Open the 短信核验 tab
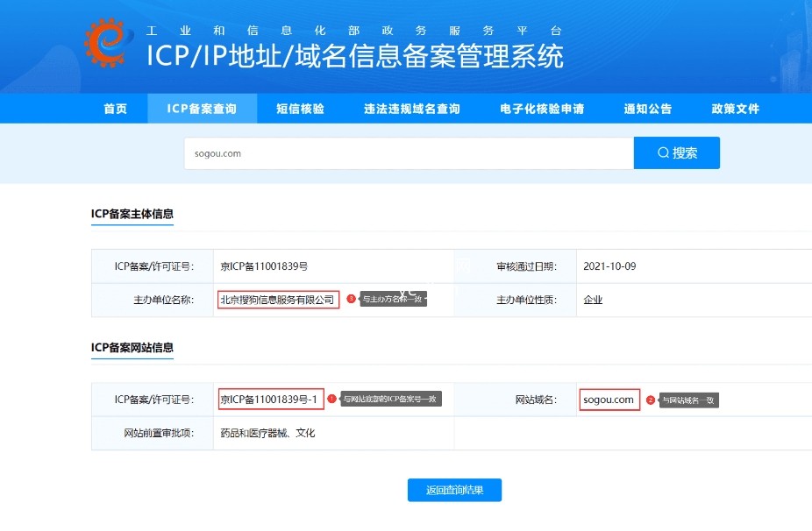 pos(301,109)
